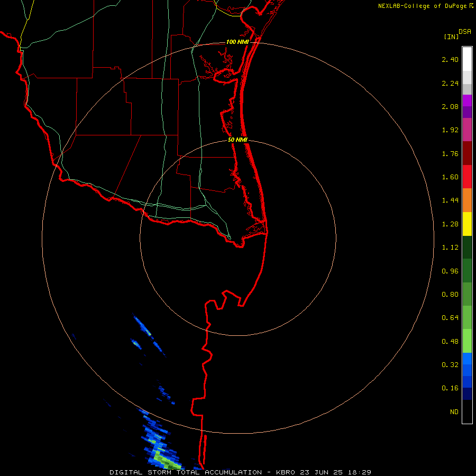
Task: Select the 0.16 legend value
Action: (450, 388)
